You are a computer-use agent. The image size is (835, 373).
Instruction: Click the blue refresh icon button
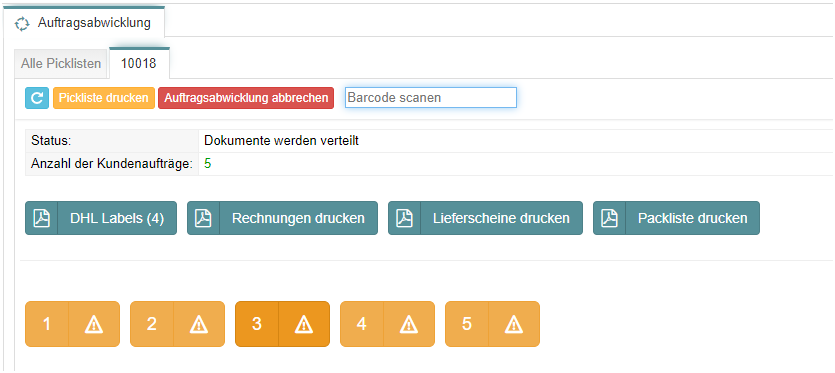pos(37,98)
